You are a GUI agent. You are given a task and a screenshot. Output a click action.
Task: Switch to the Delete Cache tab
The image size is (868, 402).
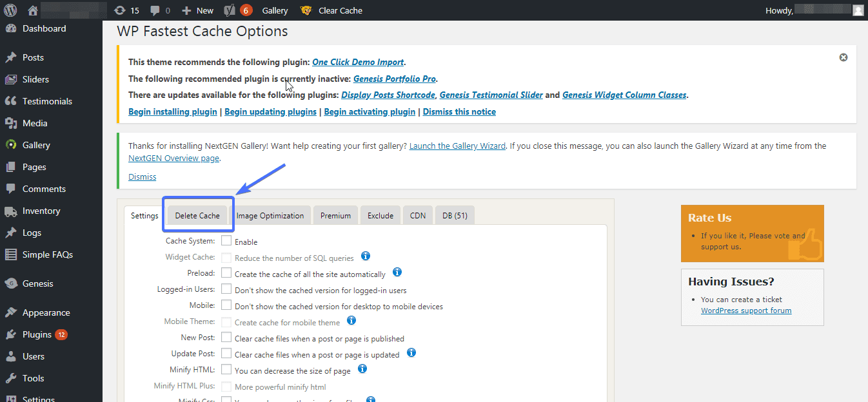tap(197, 216)
